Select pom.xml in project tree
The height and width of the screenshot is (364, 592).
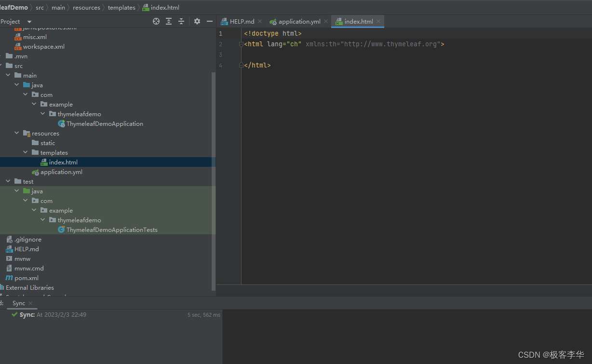click(26, 278)
